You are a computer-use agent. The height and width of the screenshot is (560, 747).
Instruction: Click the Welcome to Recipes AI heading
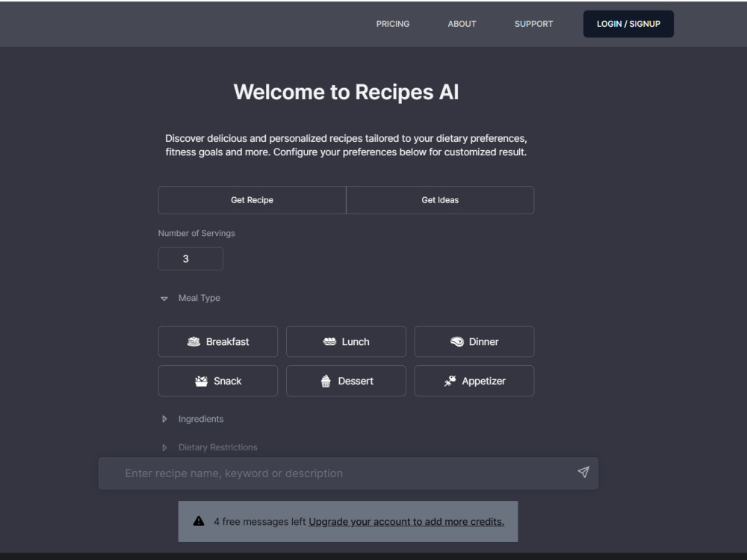[346, 92]
